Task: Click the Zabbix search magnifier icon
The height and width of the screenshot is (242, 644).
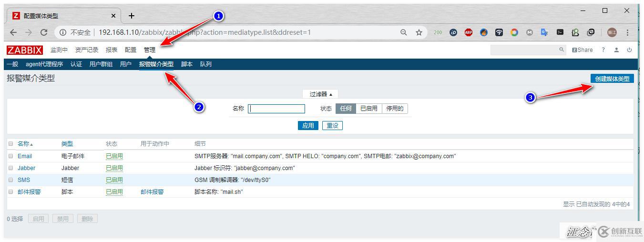Action: [x=562, y=50]
